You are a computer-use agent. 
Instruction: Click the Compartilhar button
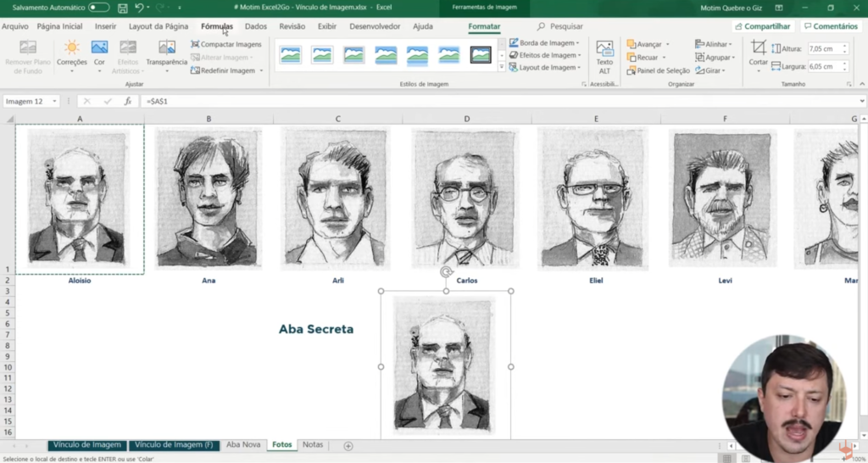pos(763,26)
